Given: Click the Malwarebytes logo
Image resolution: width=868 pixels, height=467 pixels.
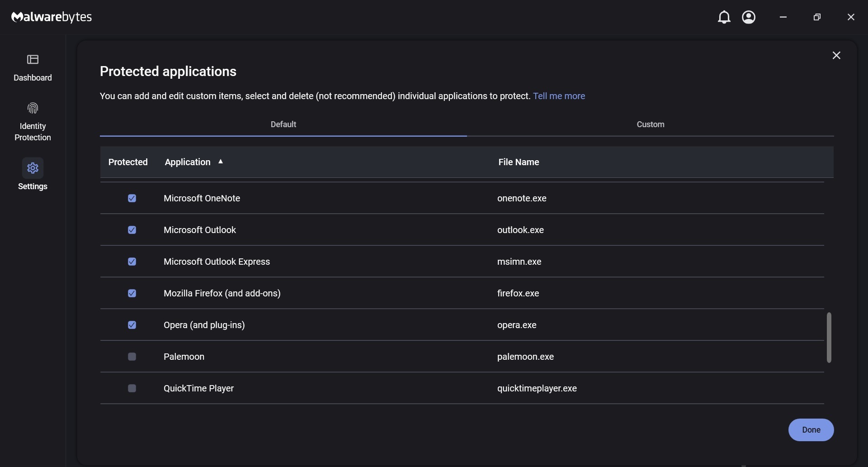Looking at the screenshot, I should tap(52, 17).
